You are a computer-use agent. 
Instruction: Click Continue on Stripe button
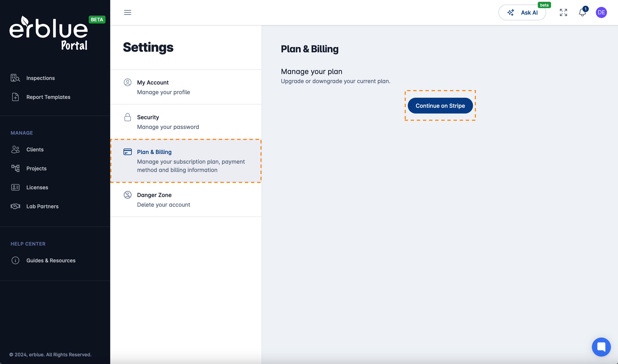click(440, 105)
